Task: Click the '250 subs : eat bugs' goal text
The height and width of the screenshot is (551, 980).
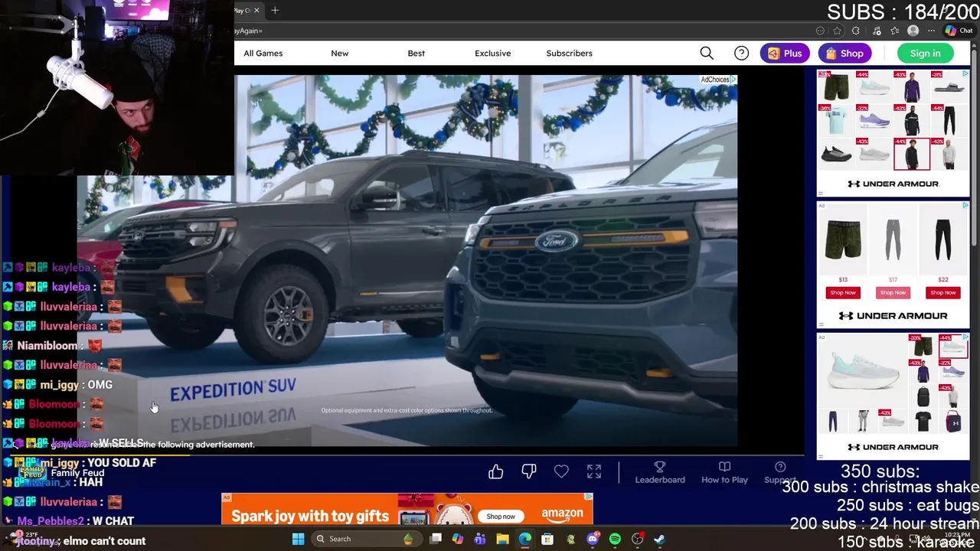Action: click(x=907, y=506)
